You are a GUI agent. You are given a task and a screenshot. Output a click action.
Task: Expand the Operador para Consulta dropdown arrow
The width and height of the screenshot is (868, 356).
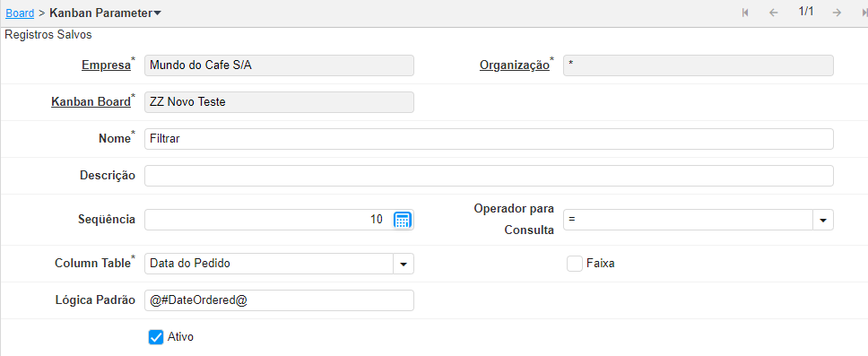click(x=823, y=220)
